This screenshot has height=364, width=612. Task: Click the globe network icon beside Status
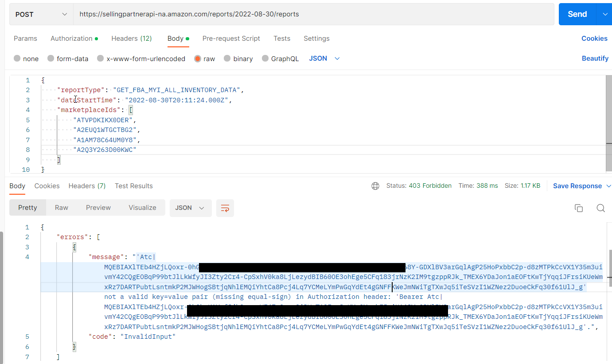[375, 186]
